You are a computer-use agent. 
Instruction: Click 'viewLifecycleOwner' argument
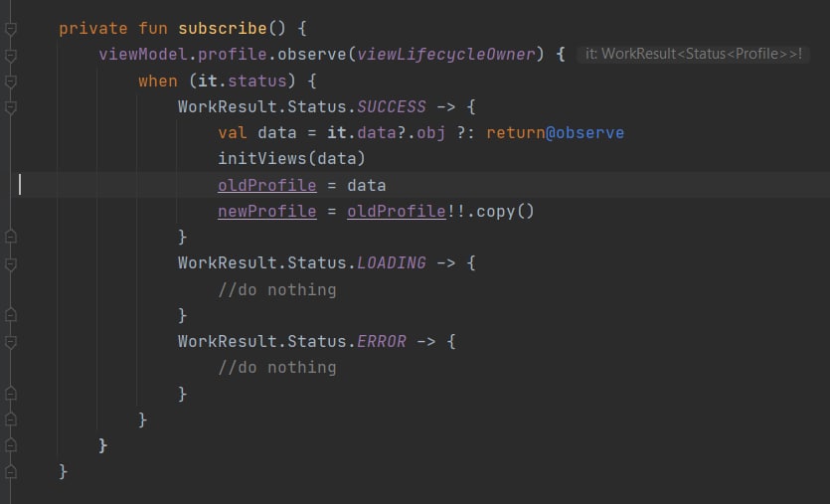pos(446,54)
